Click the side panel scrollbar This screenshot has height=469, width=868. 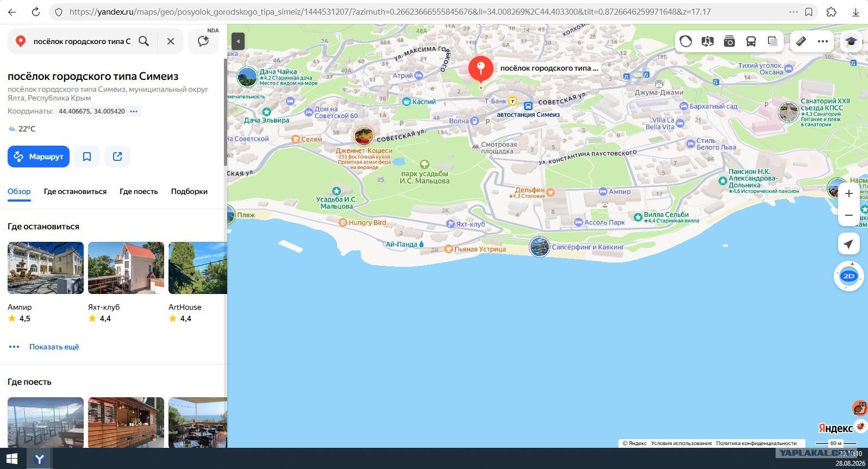[x=226, y=111]
